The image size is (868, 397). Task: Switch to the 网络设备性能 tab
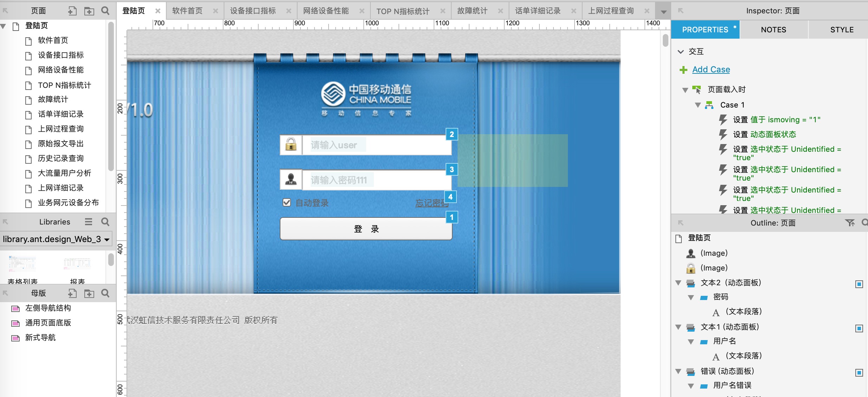[x=326, y=11]
